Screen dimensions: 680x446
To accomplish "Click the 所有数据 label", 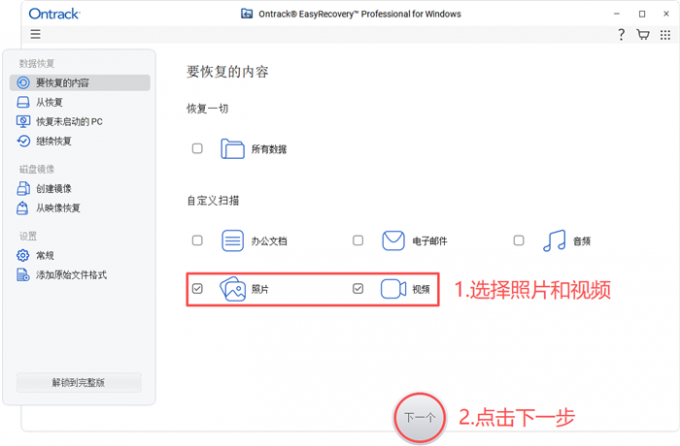I will pyautogui.click(x=269, y=150).
